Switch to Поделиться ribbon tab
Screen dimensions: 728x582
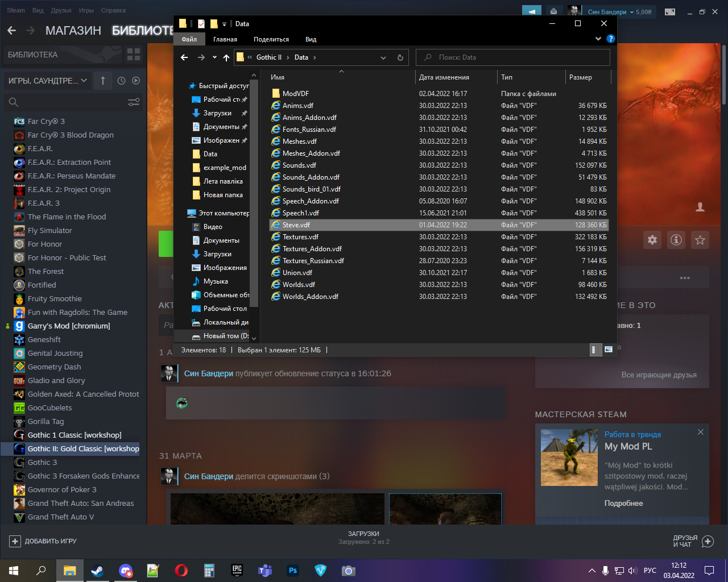point(271,39)
